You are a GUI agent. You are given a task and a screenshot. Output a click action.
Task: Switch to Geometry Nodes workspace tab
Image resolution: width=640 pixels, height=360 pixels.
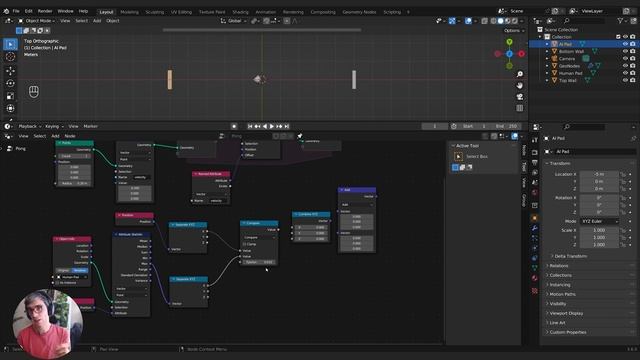(x=359, y=12)
